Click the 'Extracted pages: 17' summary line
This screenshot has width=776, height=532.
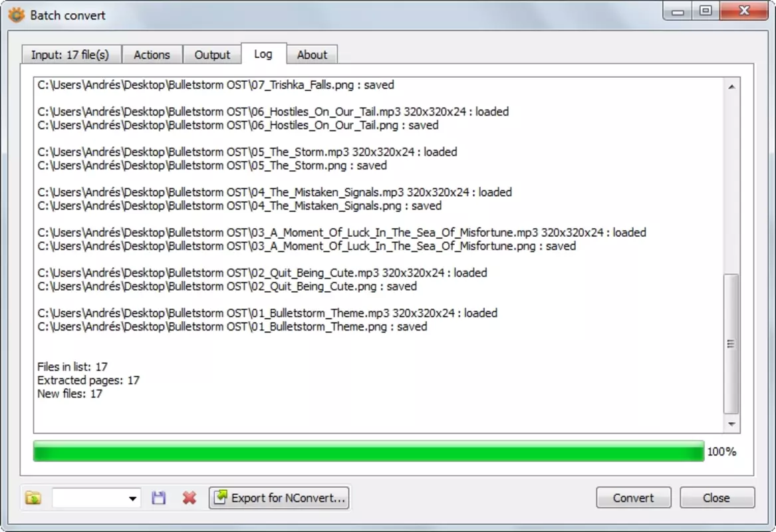(88, 380)
